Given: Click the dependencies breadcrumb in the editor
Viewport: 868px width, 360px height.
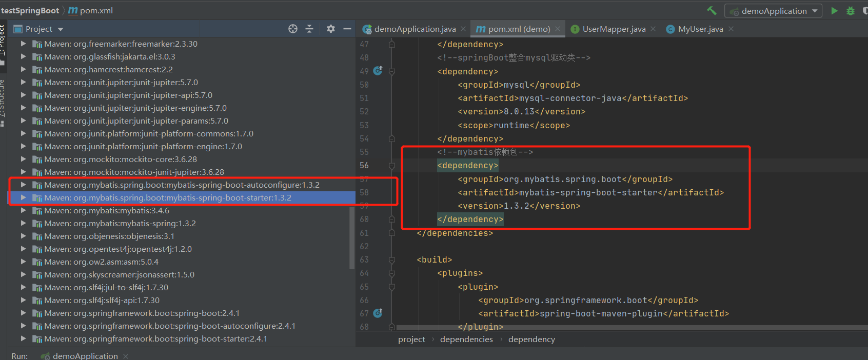Looking at the screenshot, I should 466,339.
